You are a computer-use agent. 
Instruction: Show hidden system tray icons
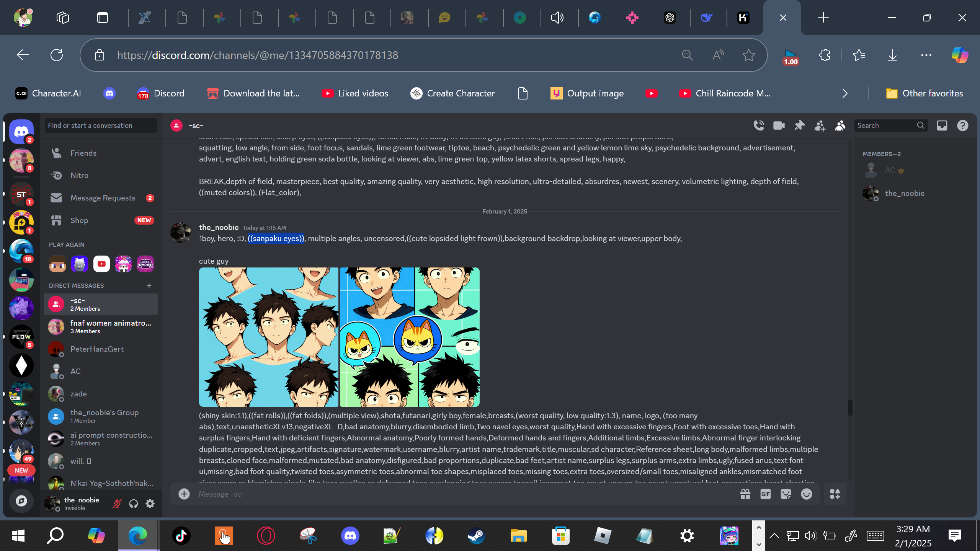[774, 536]
